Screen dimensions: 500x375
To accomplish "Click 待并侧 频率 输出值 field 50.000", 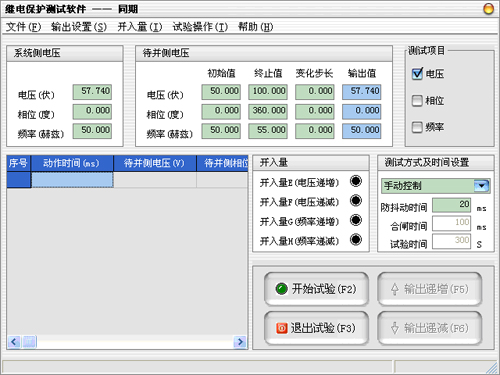I will point(362,131).
